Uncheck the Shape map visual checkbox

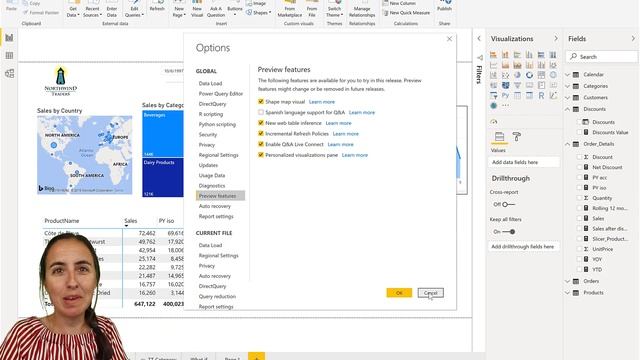pos(261,102)
